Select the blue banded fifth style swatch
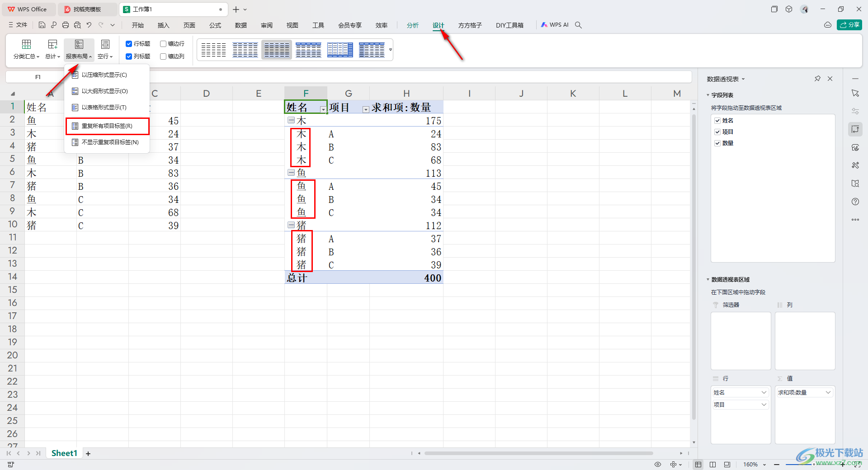The height and width of the screenshot is (470, 868). pos(340,50)
